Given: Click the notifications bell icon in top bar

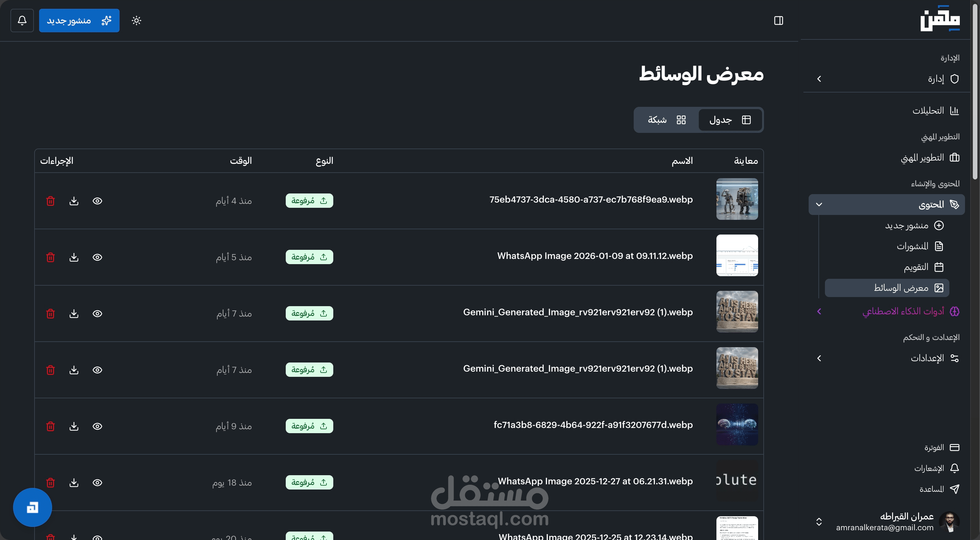Looking at the screenshot, I should coord(22,20).
